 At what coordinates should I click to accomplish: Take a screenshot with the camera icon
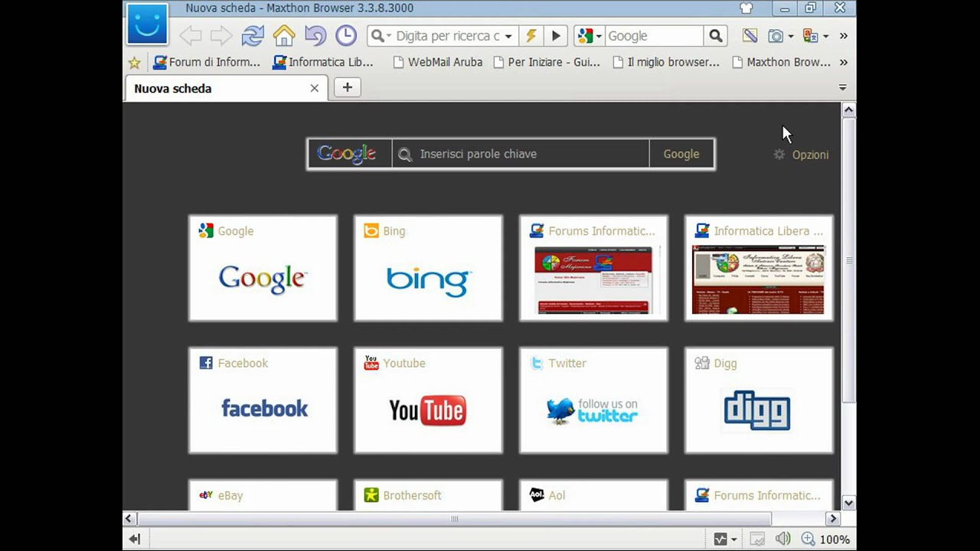(x=776, y=36)
